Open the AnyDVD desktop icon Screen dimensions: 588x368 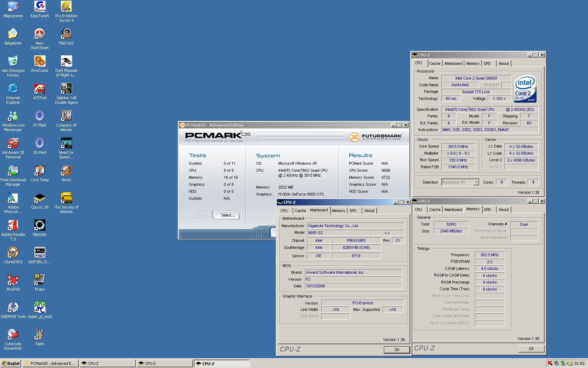[x=13, y=283]
